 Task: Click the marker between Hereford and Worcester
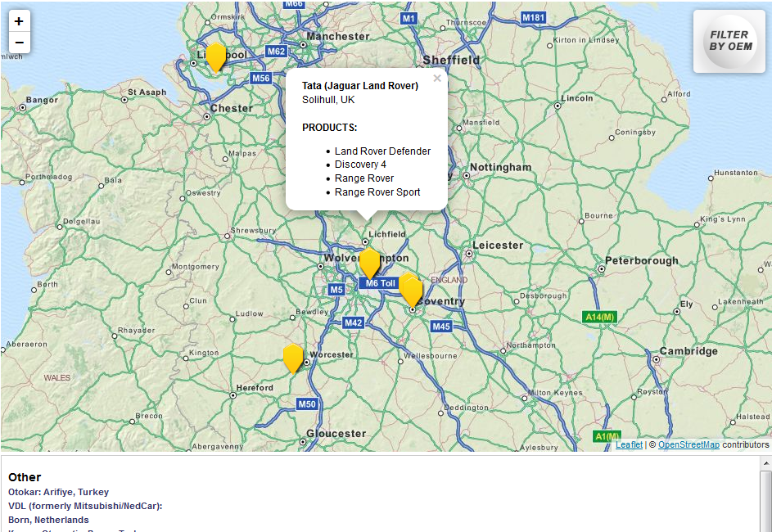pos(293,356)
